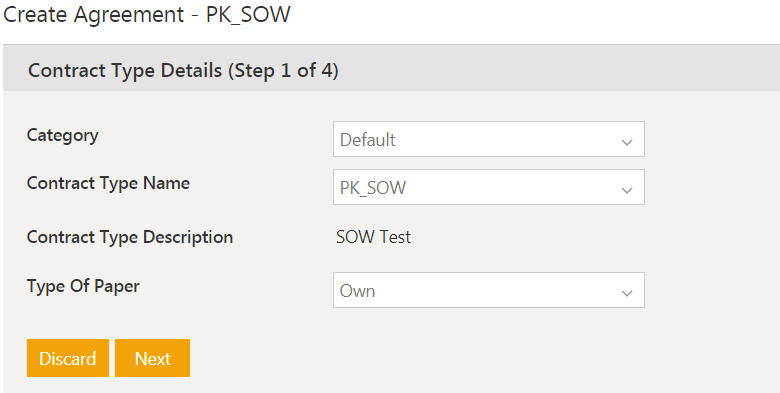The width and height of the screenshot is (780, 393).
Task: Click the chevron arrow beside PK_SOW value
Action: (x=627, y=190)
